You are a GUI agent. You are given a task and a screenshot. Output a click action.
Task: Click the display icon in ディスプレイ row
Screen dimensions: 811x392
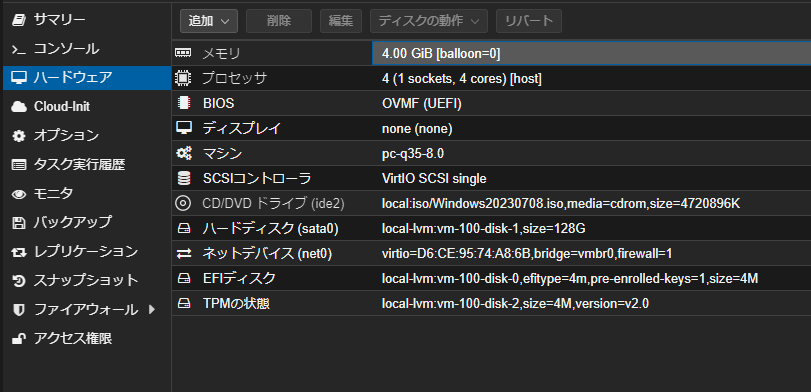[x=183, y=128]
